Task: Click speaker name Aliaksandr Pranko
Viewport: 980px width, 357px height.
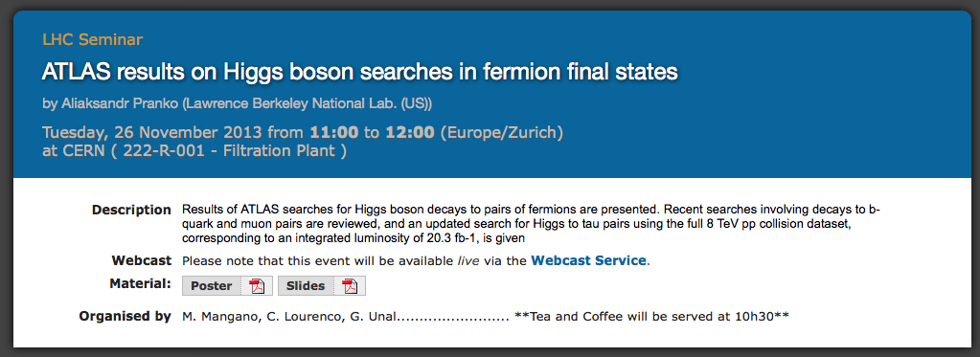Action: pos(120,103)
